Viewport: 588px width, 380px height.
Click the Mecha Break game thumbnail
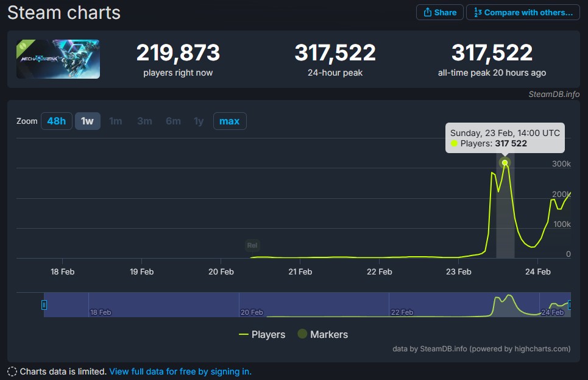[x=58, y=59]
